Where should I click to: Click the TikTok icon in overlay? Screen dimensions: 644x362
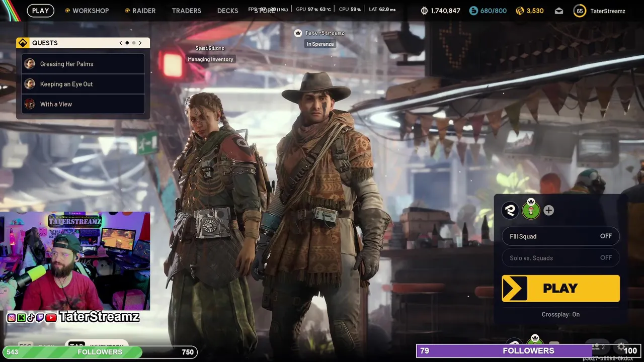(x=31, y=317)
